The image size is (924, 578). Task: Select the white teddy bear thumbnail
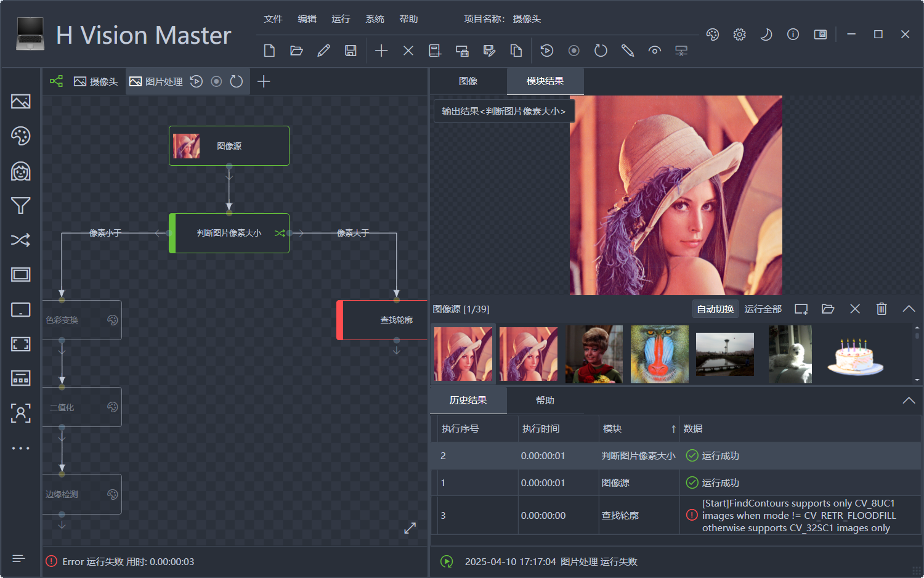790,354
